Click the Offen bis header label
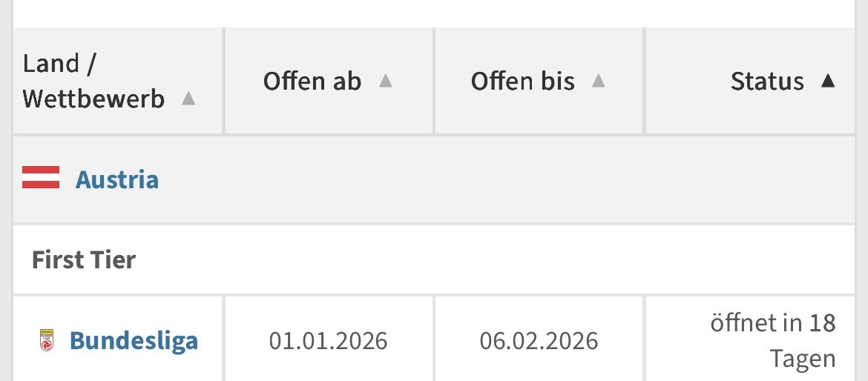Viewport: 868px width, 381px height. click(522, 81)
